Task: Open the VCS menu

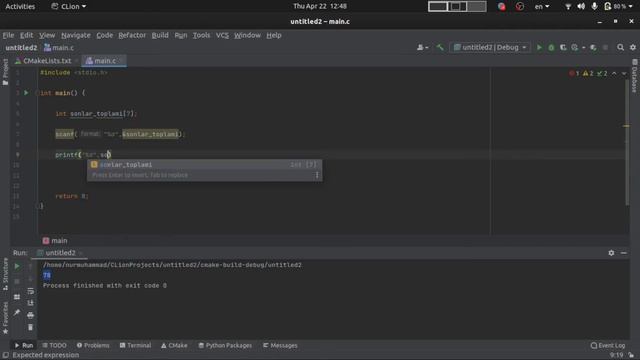Action: [222, 35]
